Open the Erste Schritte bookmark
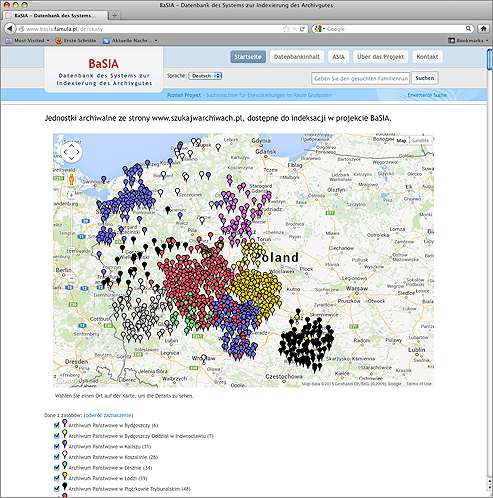 point(76,40)
